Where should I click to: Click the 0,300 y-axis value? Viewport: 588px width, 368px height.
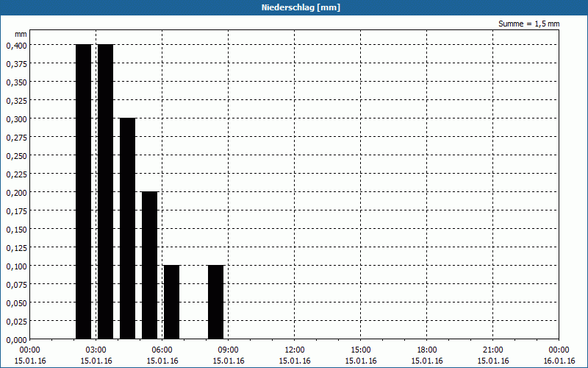click(16, 119)
